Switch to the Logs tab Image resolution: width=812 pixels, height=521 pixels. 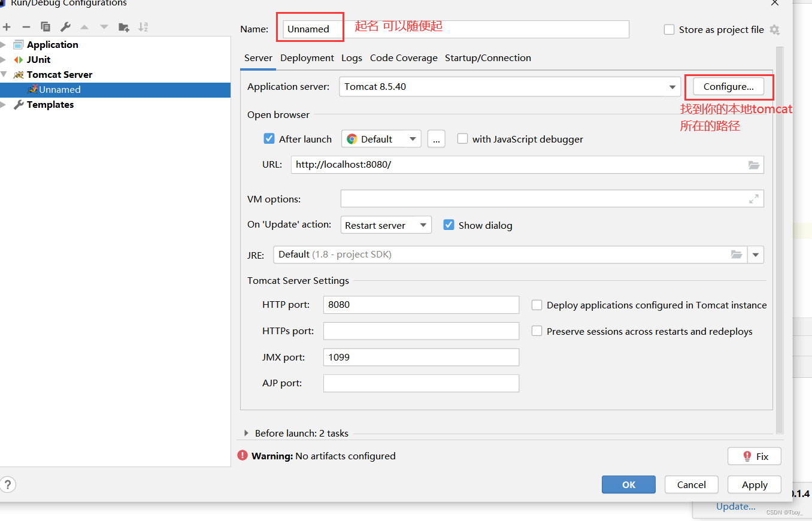point(352,57)
